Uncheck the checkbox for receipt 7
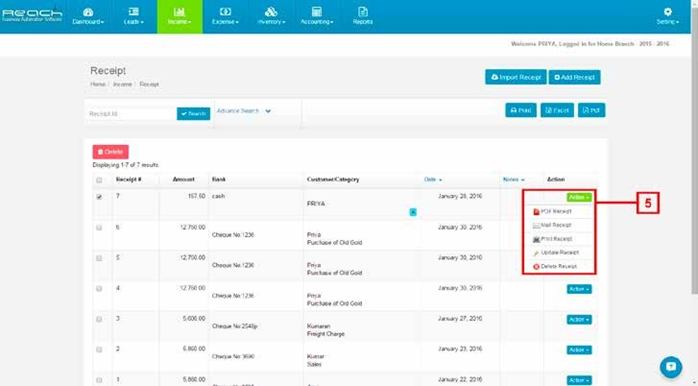 [x=99, y=197]
